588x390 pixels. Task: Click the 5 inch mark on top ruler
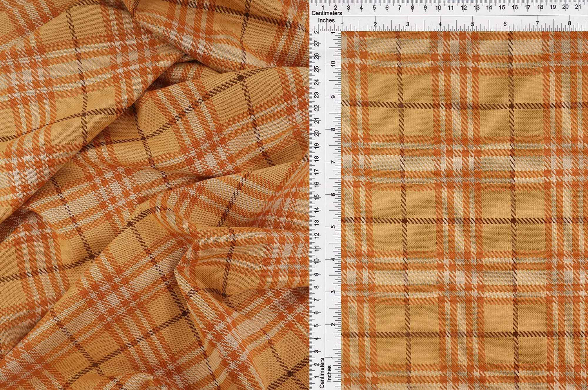pos(472,24)
